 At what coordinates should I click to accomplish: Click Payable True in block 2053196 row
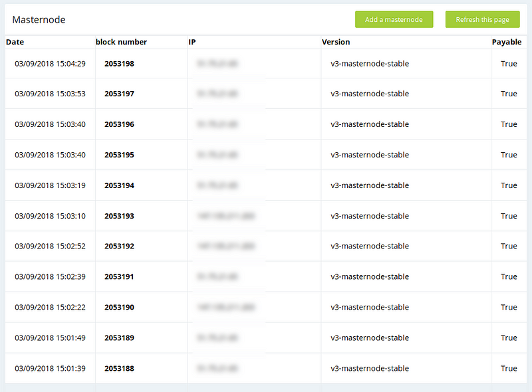(x=509, y=124)
